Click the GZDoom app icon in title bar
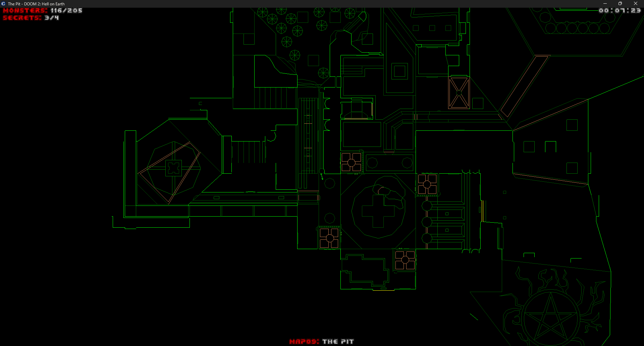 3,4
